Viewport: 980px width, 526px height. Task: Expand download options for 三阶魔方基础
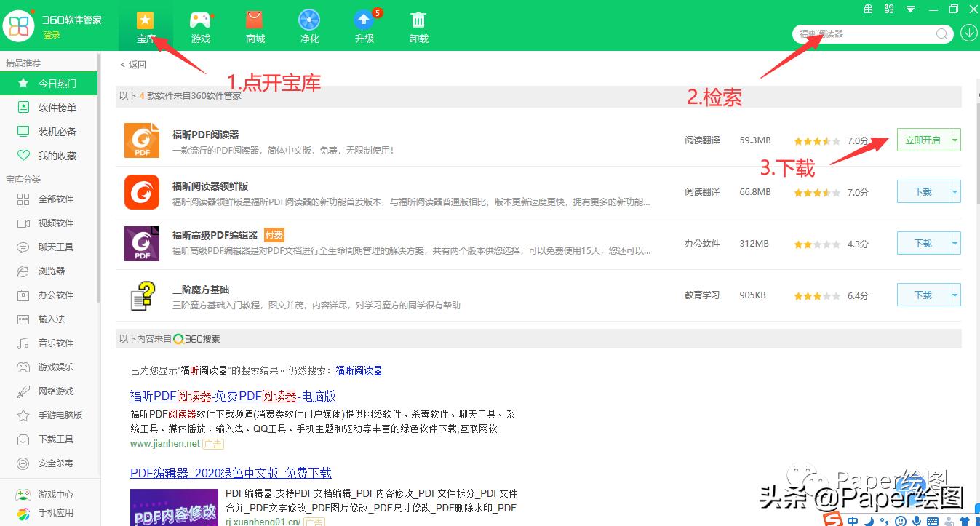[x=954, y=295]
